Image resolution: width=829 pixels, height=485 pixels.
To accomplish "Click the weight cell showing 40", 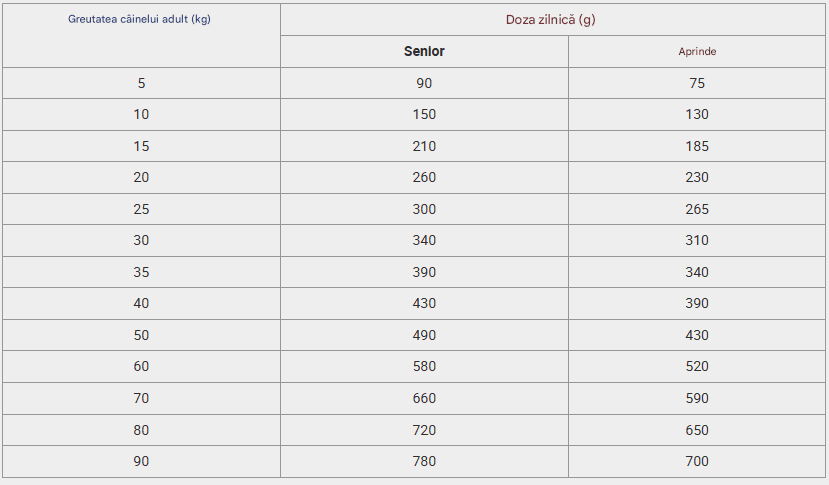I will pyautogui.click(x=141, y=303).
